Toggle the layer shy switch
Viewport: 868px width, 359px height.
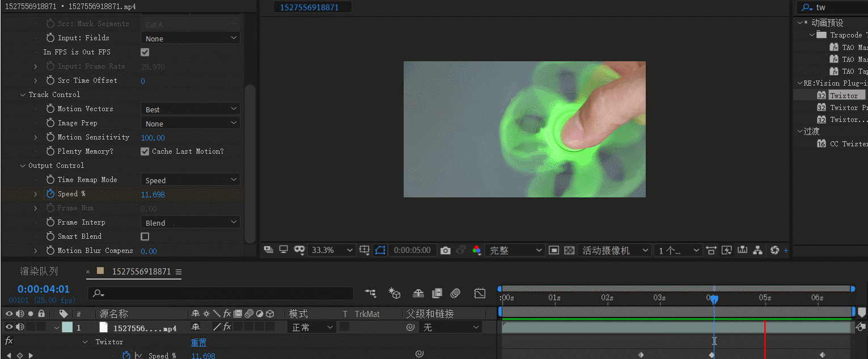click(x=196, y=327)
